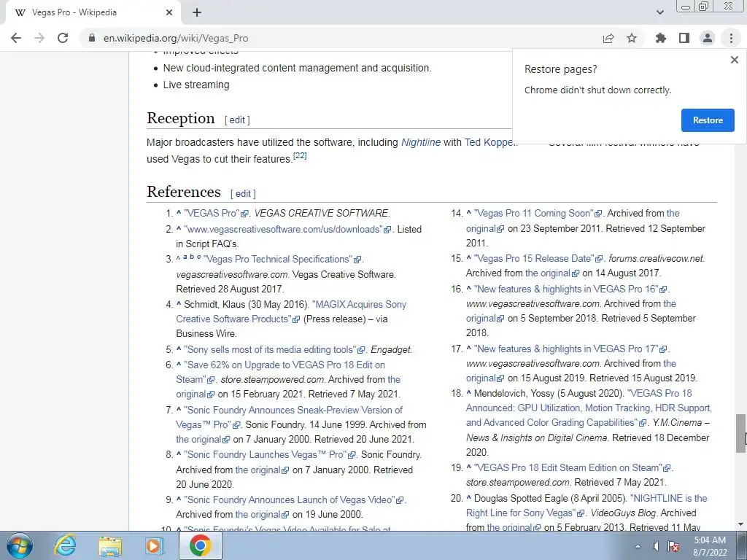Open the Windows Start button
This screenshot has height=560, width=747.
point(20,545)
